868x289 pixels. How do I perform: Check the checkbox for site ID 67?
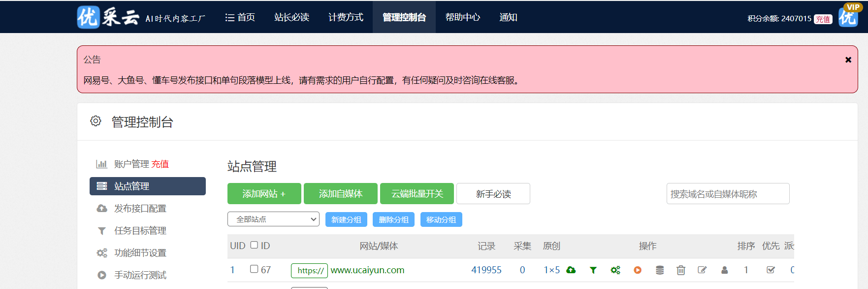254,269
